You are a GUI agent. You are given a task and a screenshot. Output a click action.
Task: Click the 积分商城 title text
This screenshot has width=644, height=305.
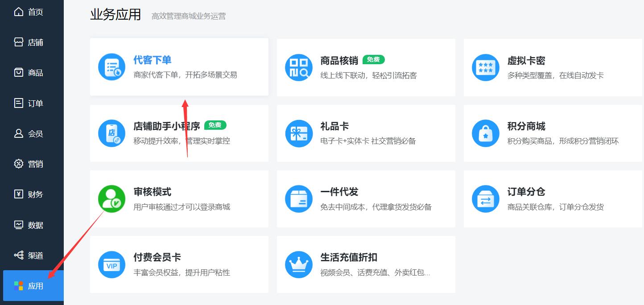pyautogui.click(x=526, y=126)
